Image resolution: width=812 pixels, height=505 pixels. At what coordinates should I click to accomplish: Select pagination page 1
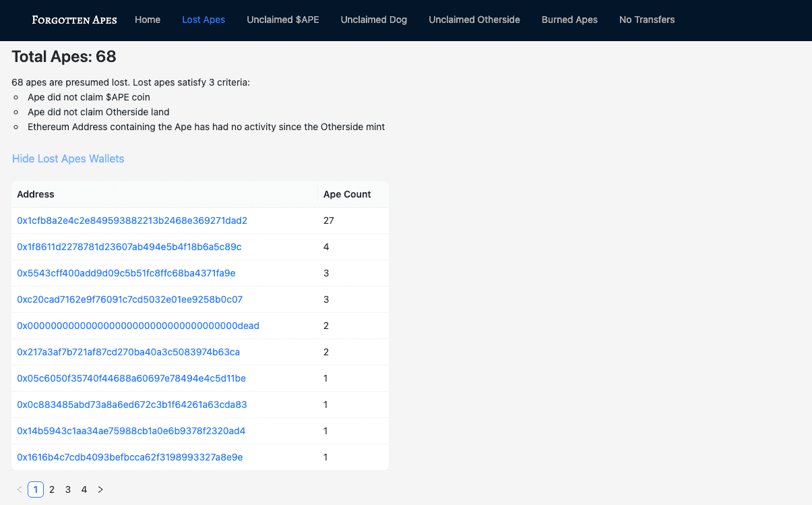(36, 489)
